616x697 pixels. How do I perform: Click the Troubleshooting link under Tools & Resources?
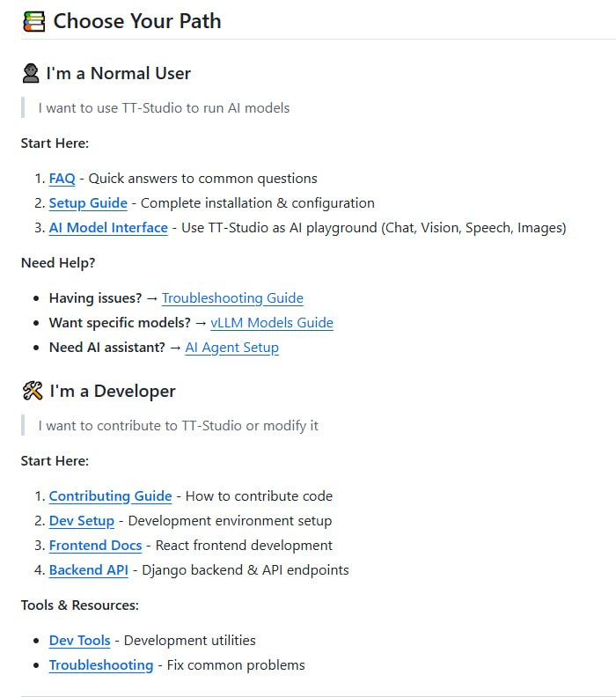(100, 665)
